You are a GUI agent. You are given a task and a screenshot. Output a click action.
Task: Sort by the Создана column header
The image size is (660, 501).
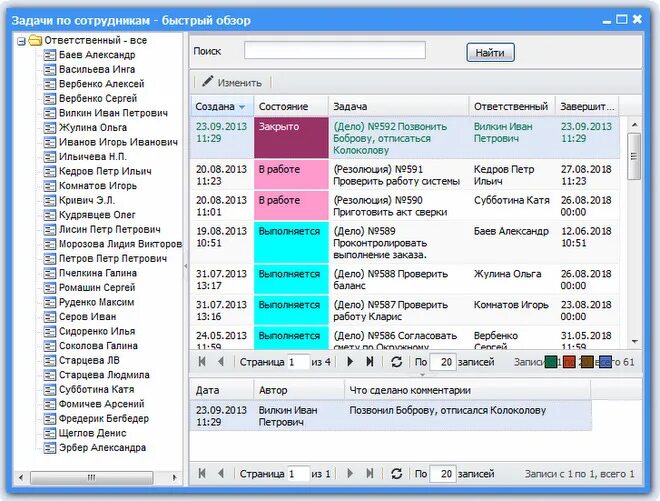point(221,107)
